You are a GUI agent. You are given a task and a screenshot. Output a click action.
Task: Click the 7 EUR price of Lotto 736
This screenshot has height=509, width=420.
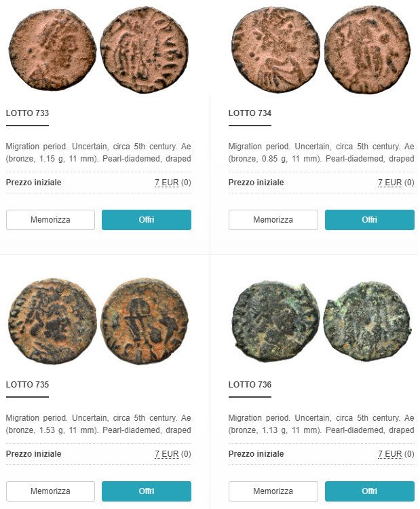pos(390,454)
